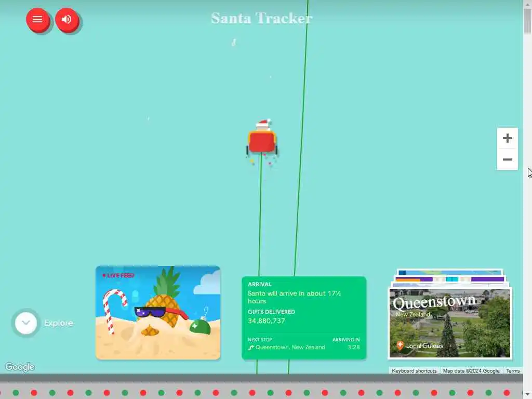The height and width of the screenshot is (399, 532).
Task: Zoom out with the minus button
Action: point(507,159)
